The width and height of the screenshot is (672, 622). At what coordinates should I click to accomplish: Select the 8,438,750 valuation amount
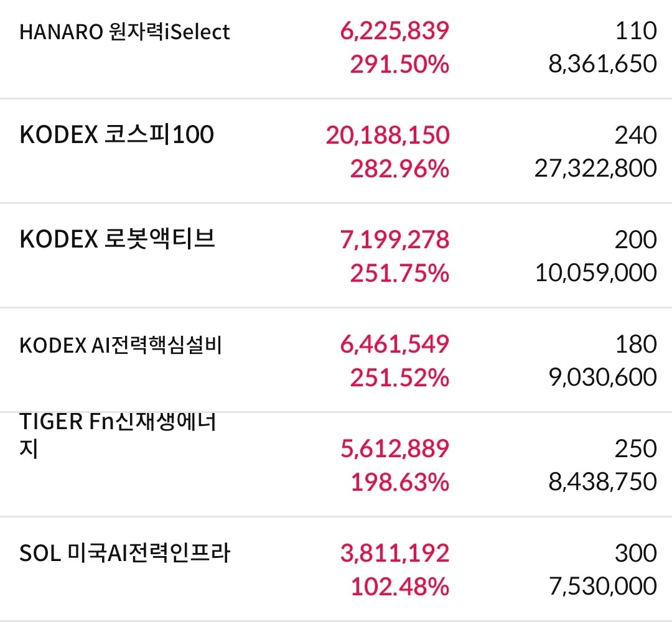pyautogui.click(x=602, y=481)
